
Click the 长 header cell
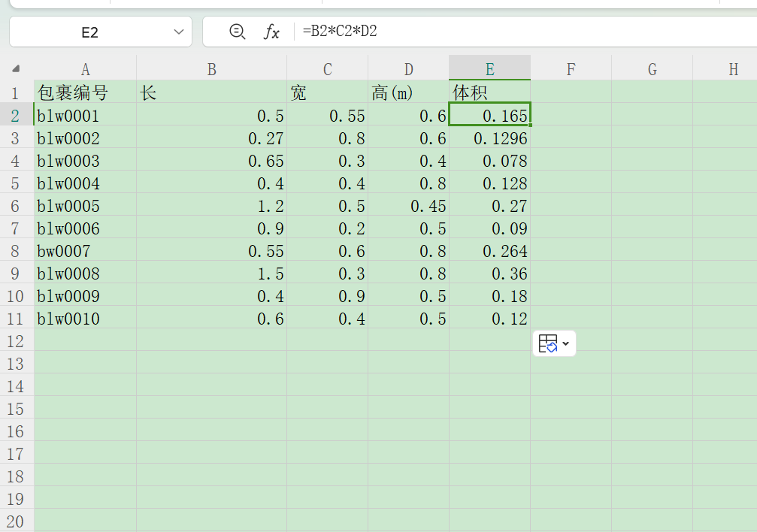click(211, 92)
